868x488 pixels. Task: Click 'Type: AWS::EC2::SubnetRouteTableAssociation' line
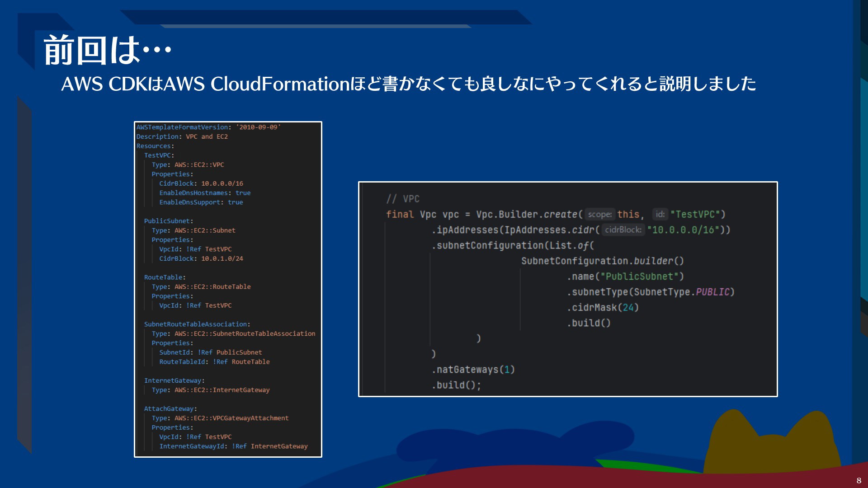[x=233, y=334]
